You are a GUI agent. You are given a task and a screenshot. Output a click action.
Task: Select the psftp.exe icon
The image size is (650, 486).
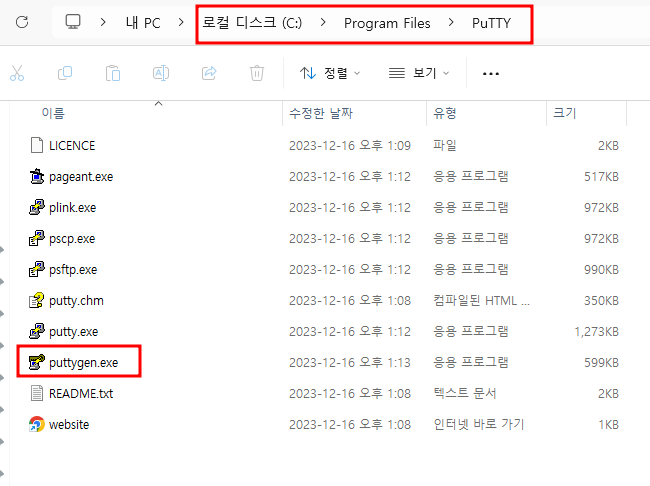click(x=37, y=270)
